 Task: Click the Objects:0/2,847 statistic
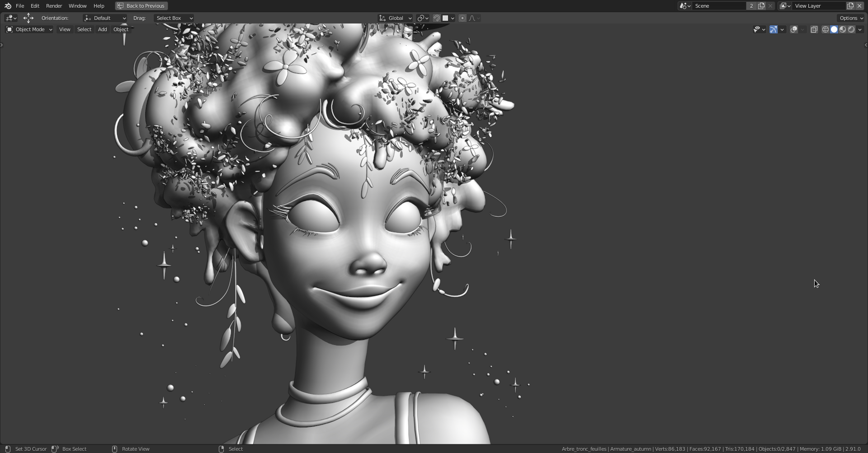pyautogui.click(x=777, y=449)
